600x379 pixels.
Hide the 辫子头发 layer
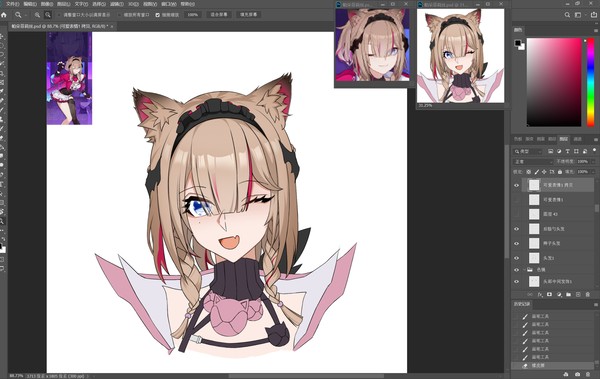517,243
